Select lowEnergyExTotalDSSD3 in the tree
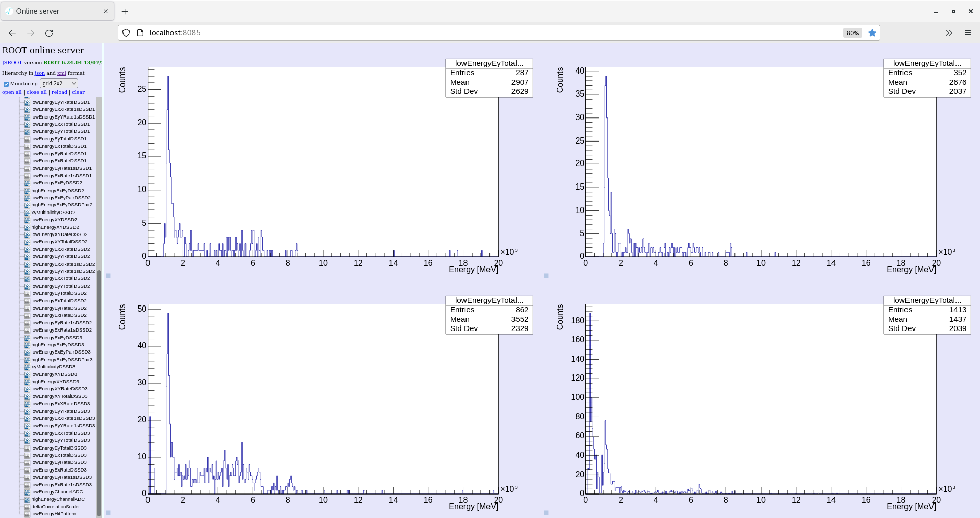This screenshot has width=980, height=518. 59,455
